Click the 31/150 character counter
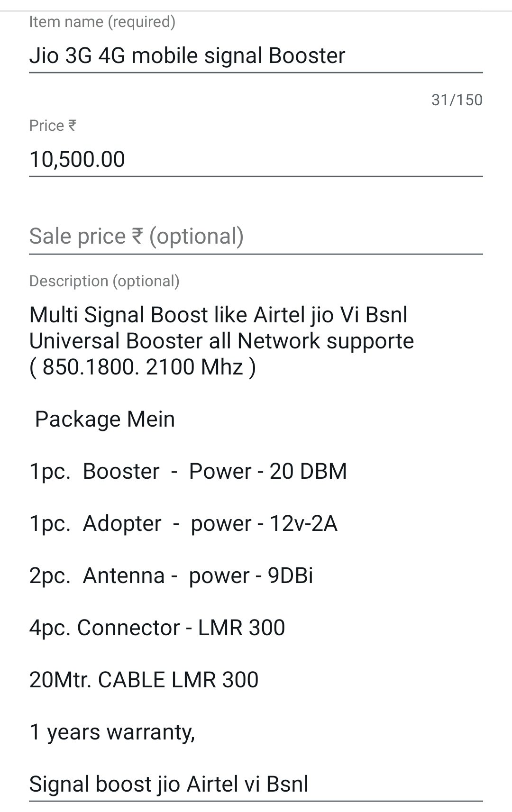This screenshot has height=812, width=512. 457,100
